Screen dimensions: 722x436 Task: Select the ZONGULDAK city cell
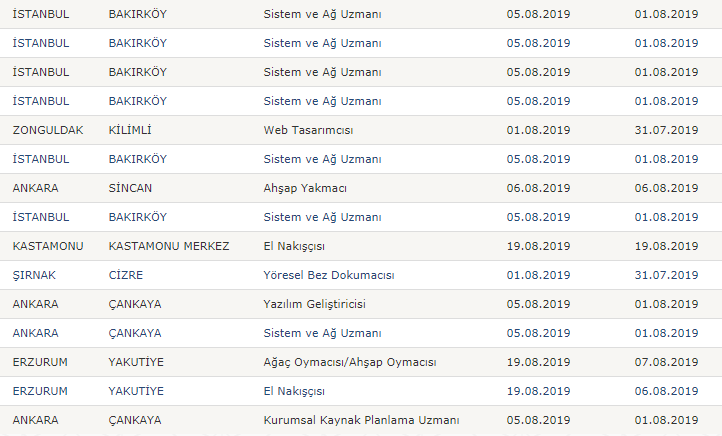48,130
